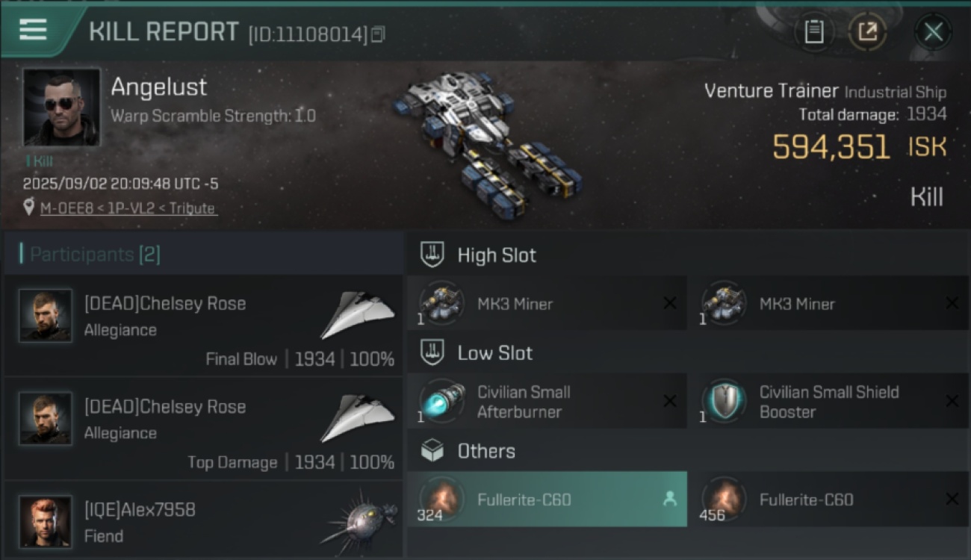Open the M-OEE8 location link
The image size is (971, 560).
coord(128,208)
